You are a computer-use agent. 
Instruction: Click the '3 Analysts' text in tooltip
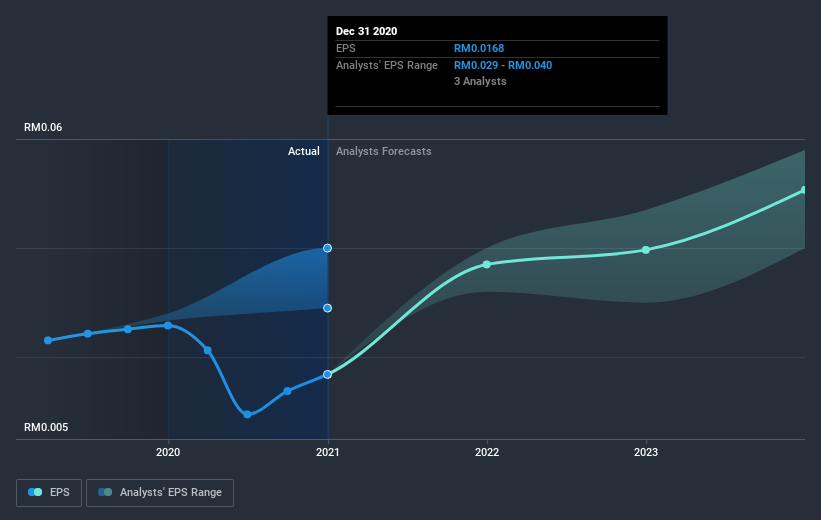pos(480,81)
